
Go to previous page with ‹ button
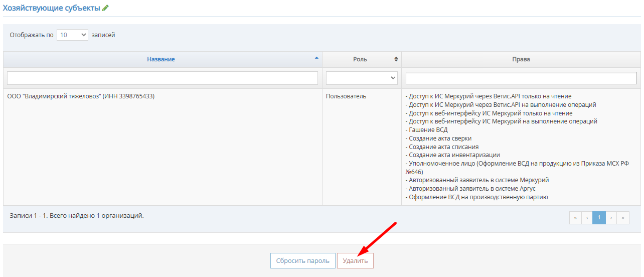(x=587, y=217)
